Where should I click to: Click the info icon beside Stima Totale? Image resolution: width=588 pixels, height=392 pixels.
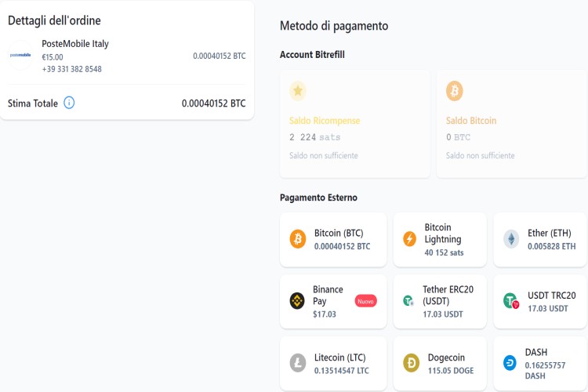[x=69, y=103]
